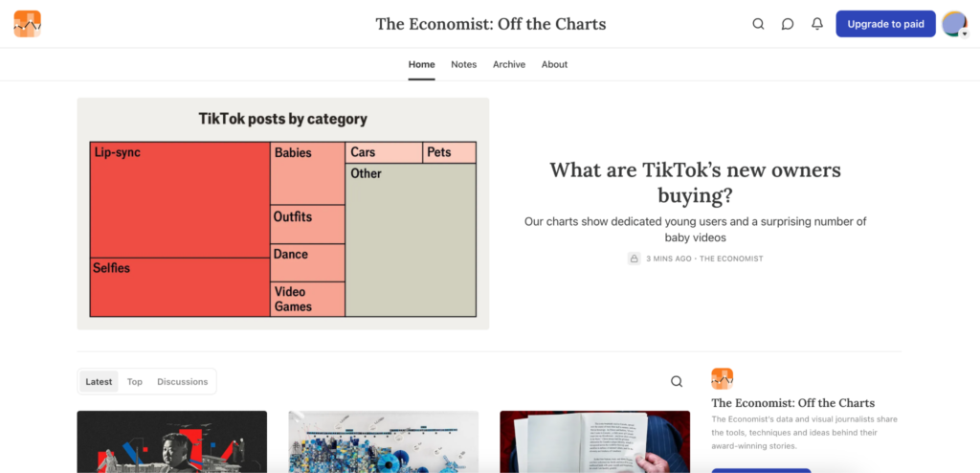Click the Upgrade to paid button
The height and width of the screenshot is (473, 980).
coord(885,24)
